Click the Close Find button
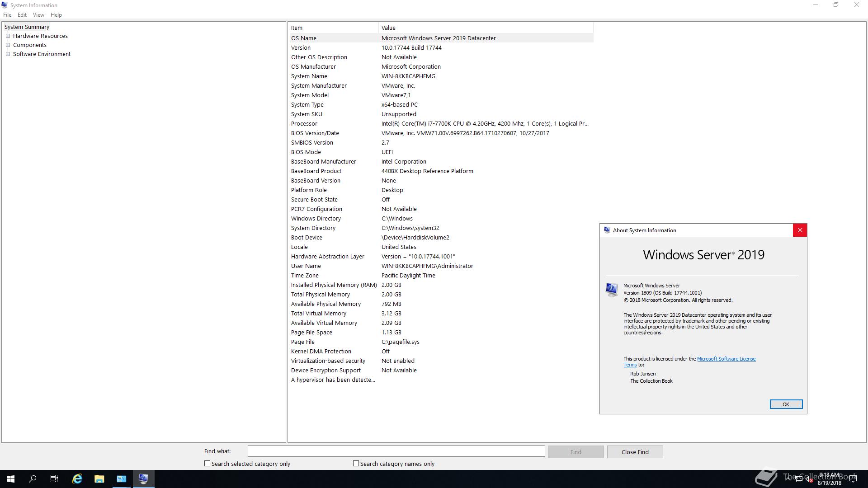This screenshot has height=488, width=868. (x=635, y=452)
